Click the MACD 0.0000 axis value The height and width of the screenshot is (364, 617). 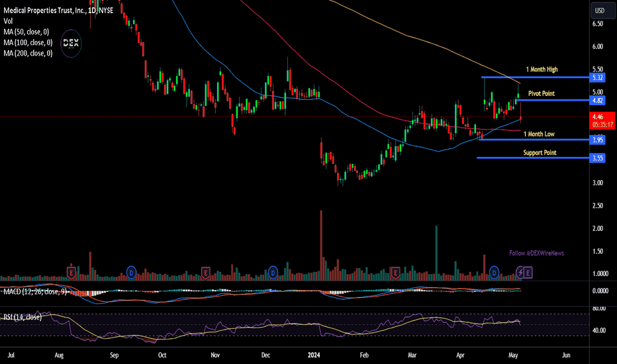coord(600,291)
